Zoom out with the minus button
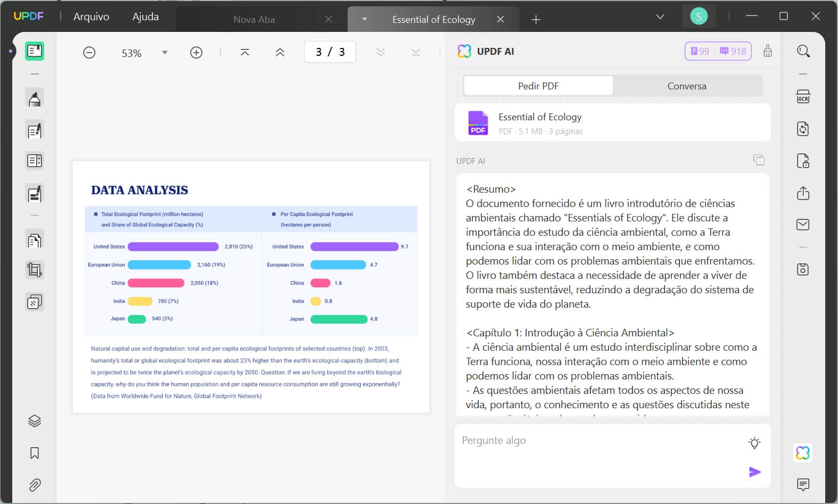This screenshot has width=838, height=504. click(89, 53)
